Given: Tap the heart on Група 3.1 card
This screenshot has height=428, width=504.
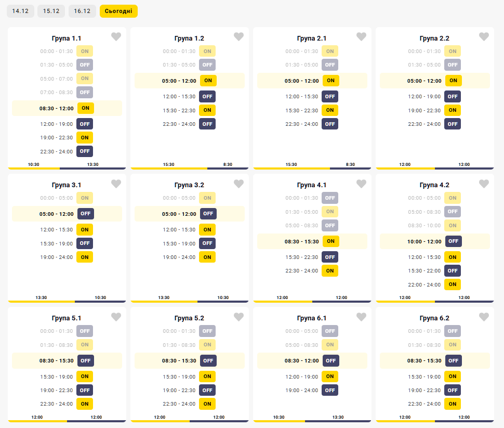Looking at the screenshot, I should point(116,184).
